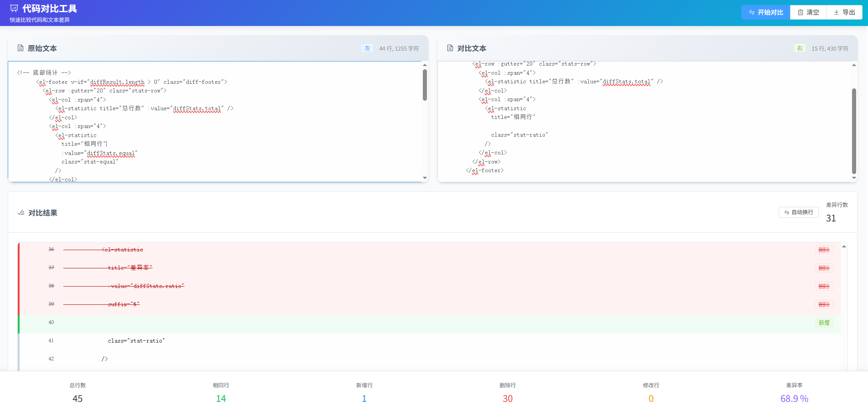This screenshot has height=416, width=868.
Task: Click the 左 badge in original panel header
Action: [x=367, y=48]
